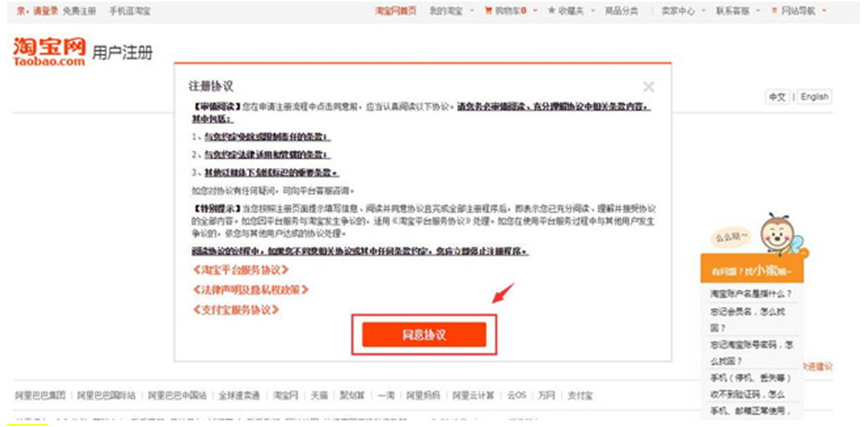Click the 同意协议 button
The height and width of the screenshot is (427, 868).
click(x=424, y=335)
